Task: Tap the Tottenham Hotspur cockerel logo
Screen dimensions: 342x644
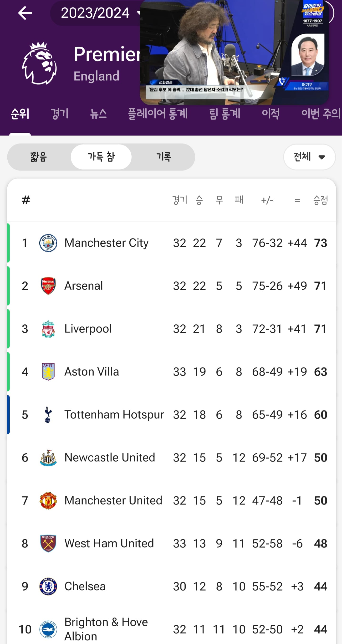Action: point(48,415)
